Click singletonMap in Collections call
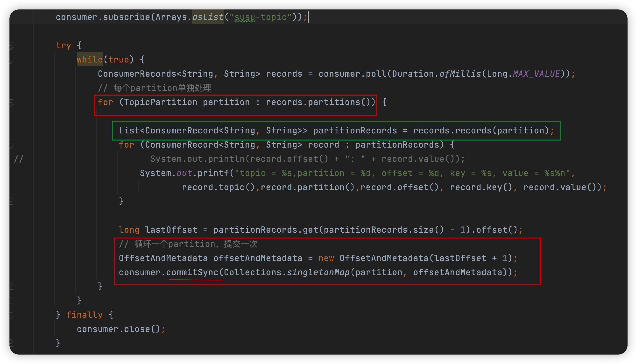Screen dimensions: 637x364 click(x=318, y=273)
